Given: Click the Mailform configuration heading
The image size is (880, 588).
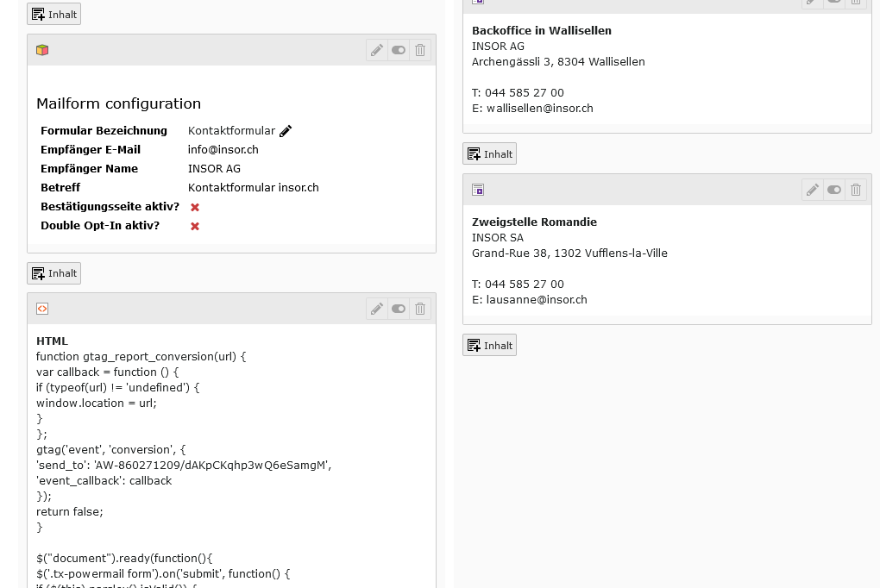Looking at the screenshot, I should pos(118,103).
